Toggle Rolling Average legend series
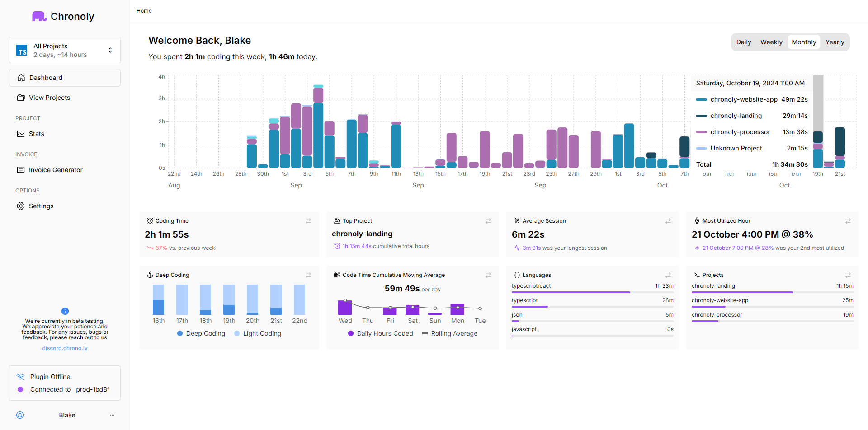The image size is (868, 430). pos(450,333)
